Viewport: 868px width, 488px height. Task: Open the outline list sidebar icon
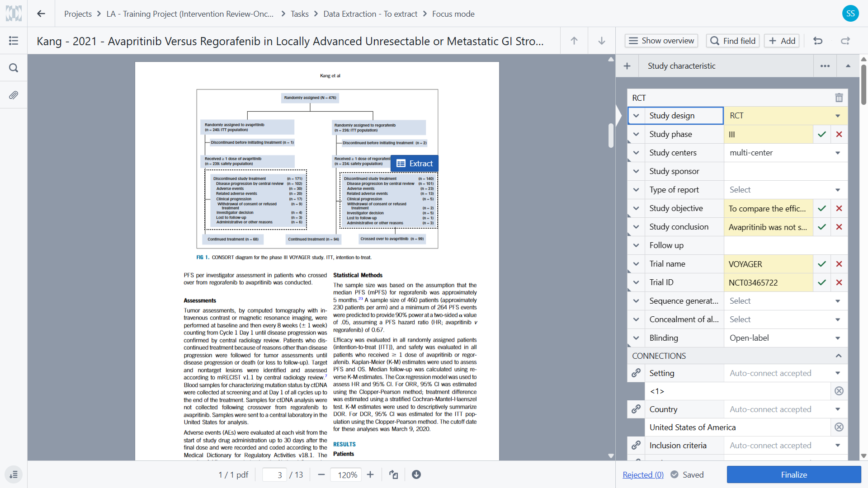pyautogui.click(x=14, y=41)
